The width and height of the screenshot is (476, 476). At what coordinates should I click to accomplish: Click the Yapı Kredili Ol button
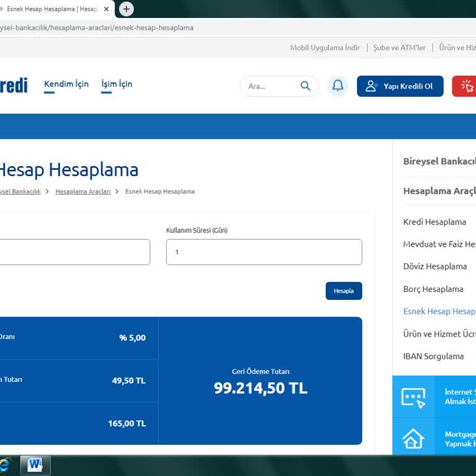[x=400, y=86]
